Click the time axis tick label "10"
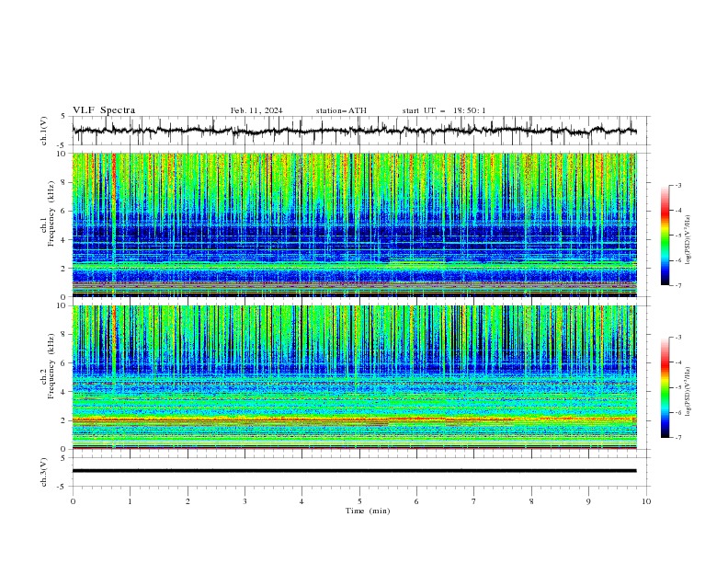 click(x=646, y=501)
